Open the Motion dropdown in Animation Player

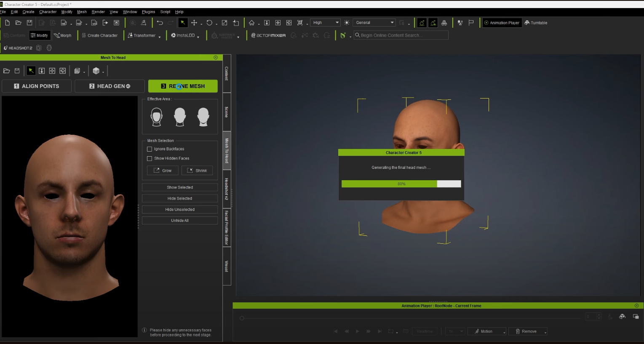[x=486, y=331]
